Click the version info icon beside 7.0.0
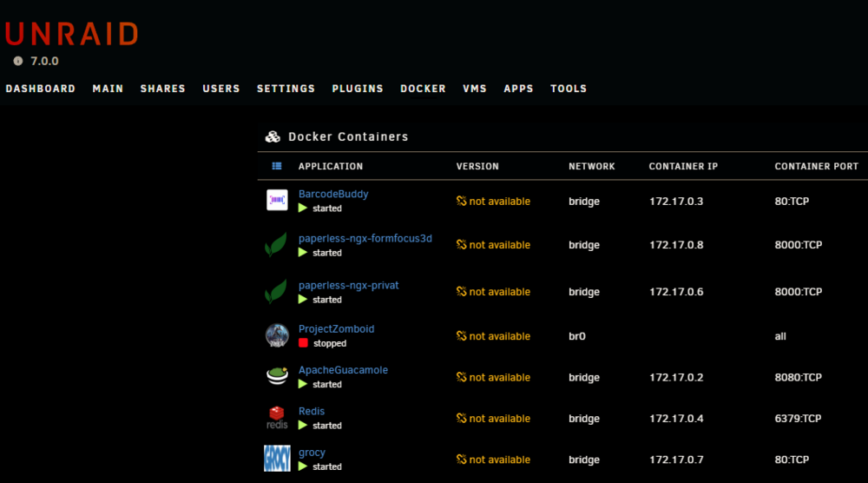 [x=18, y=61]
